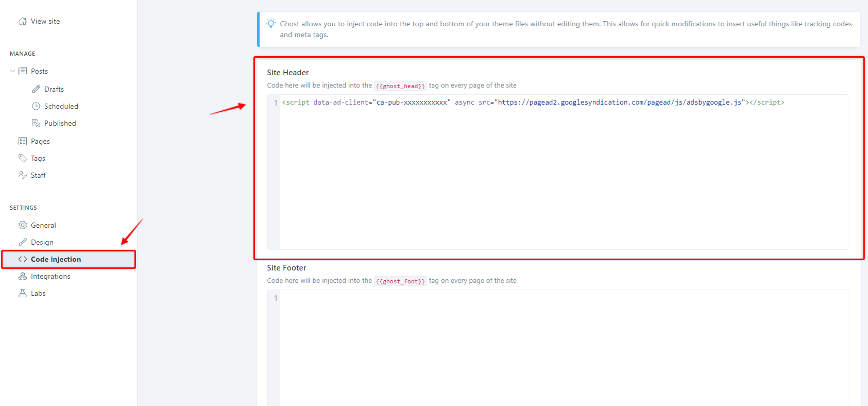Click the Integrations modules icon

(x=23, y=276)
